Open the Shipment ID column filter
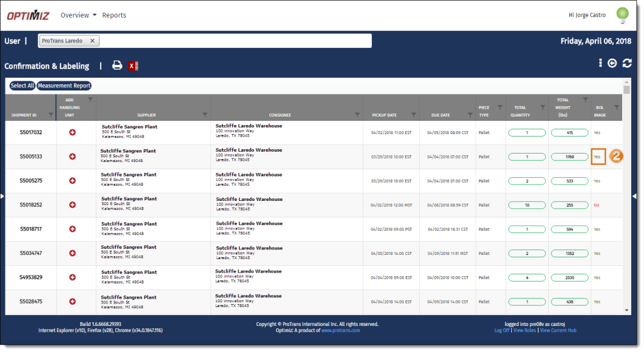This screenshot has height=352, width=644. 50,115
